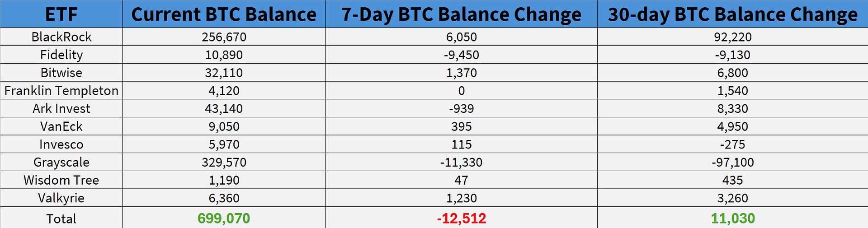Select the 7-Day BTC Balance Change header
868x228 pixels.
tap(461, 14)
